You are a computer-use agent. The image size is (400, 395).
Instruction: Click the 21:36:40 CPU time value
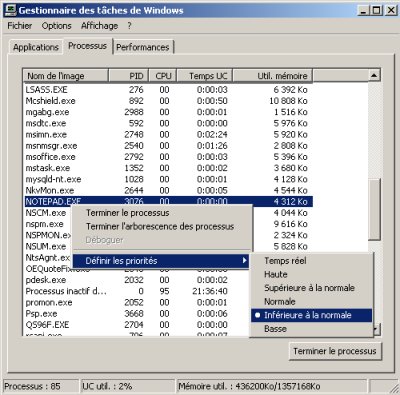(210, 291)
